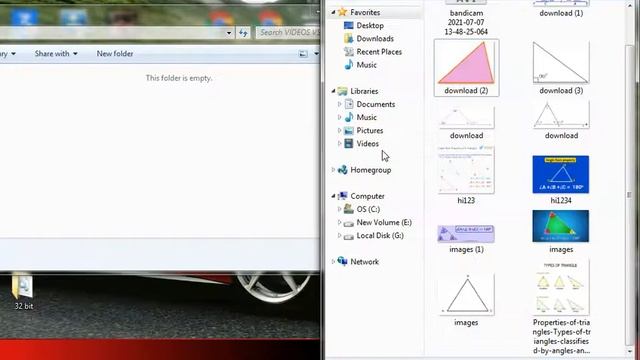The height and width of the screenshot is (360, 640).
Task: Click the change view icon in left window
Action: (303, 53)
